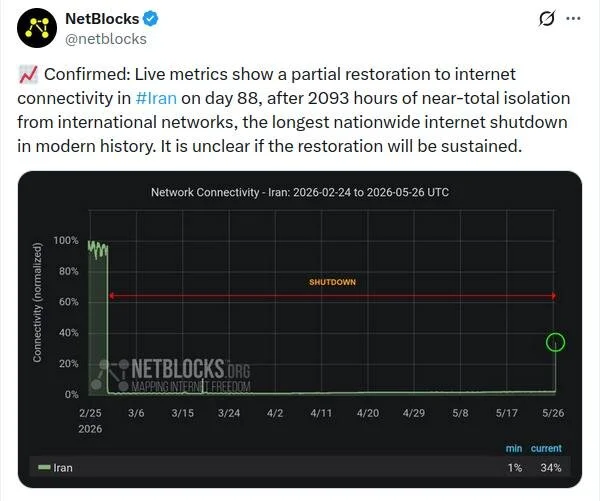
Task: Open the three-dot more options menu
Action: 573,18
